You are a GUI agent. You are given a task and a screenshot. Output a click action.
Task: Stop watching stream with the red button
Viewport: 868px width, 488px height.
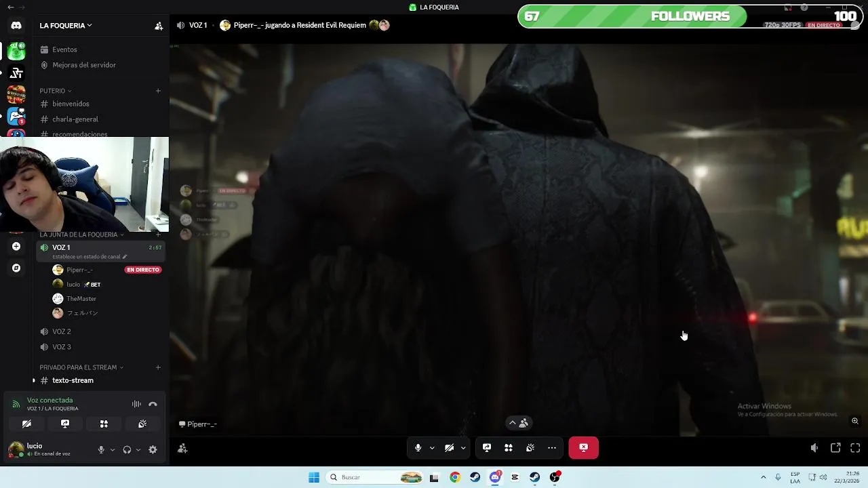(x=584, y=447)
